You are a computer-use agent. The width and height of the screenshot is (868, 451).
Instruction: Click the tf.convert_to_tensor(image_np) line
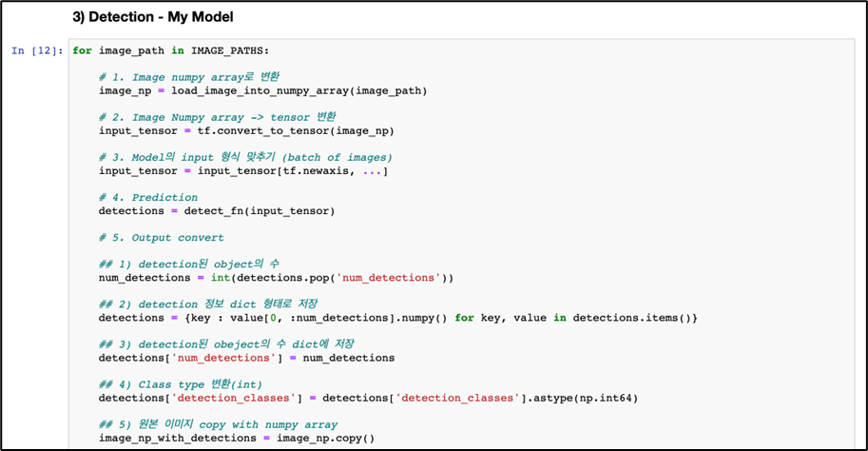pyautogui.click(x=246, y=131)
